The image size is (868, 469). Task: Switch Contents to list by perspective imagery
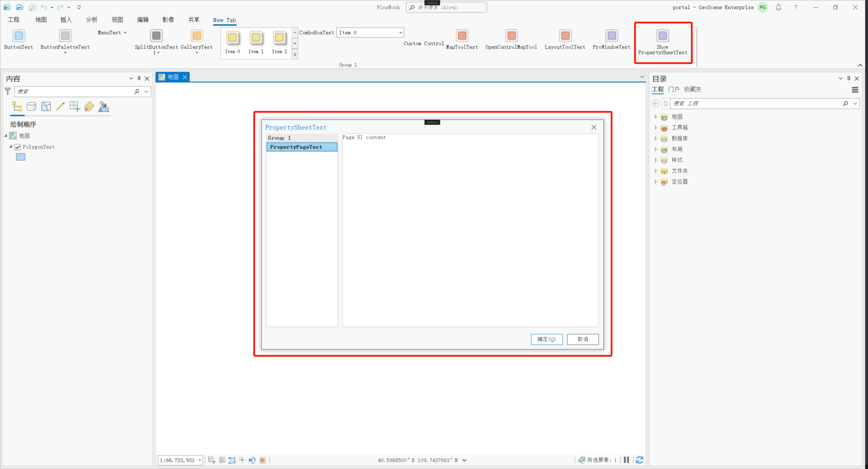click(104, 107)
